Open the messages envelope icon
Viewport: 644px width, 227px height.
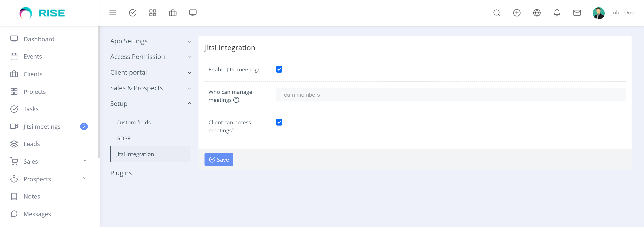point(576,13)
